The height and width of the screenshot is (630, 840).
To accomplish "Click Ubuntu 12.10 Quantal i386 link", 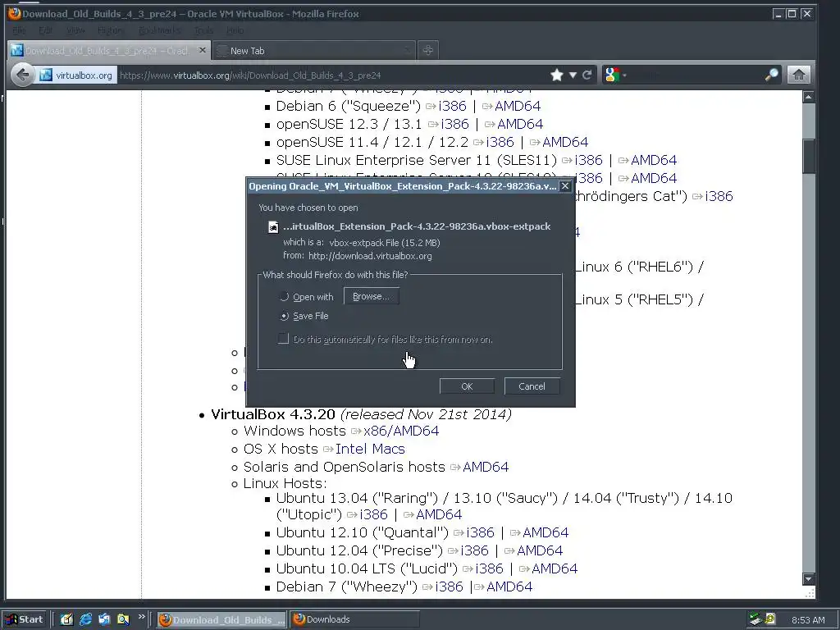I will [x=480, y=532].
